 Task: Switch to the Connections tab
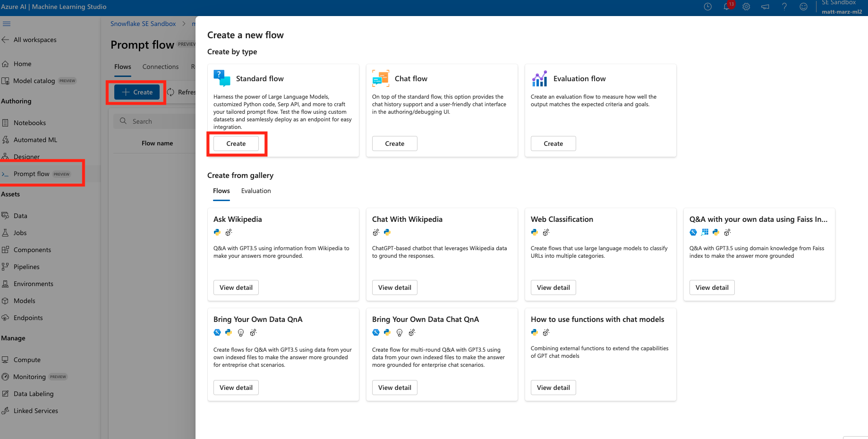160,66
